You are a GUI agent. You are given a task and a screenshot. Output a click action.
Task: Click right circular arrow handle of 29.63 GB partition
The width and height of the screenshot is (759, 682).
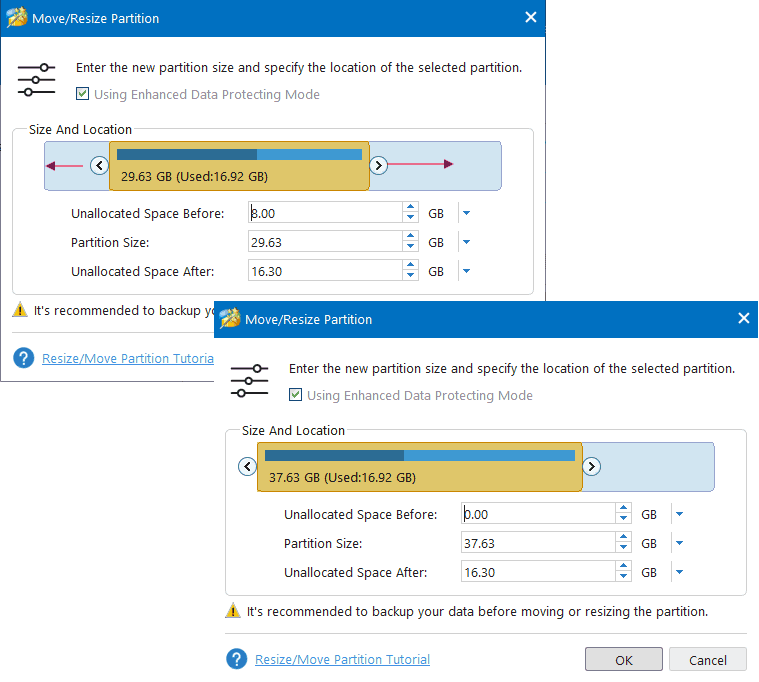tap(378, 166)
